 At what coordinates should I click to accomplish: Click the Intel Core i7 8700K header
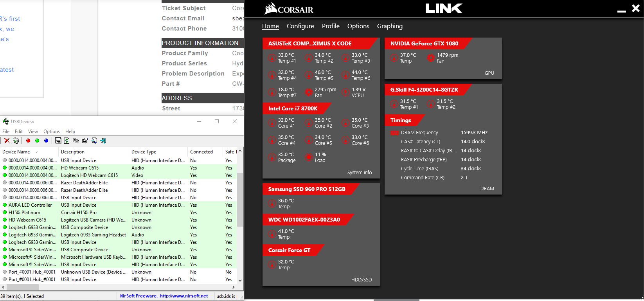tap(297, 108)
